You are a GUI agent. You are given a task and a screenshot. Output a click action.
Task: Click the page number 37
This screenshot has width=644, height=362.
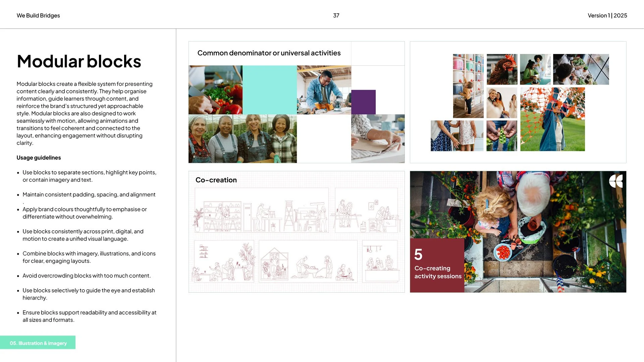pos(336,15)
